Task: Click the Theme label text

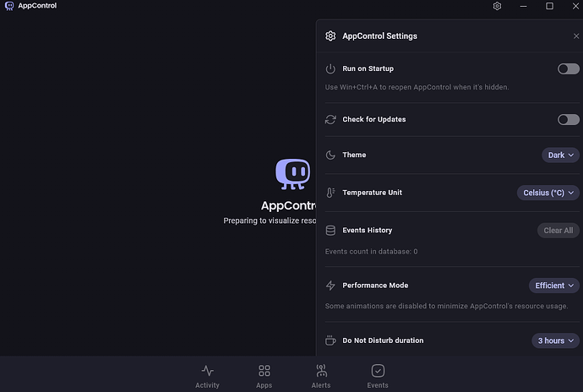Action: (x=354, y=155)
